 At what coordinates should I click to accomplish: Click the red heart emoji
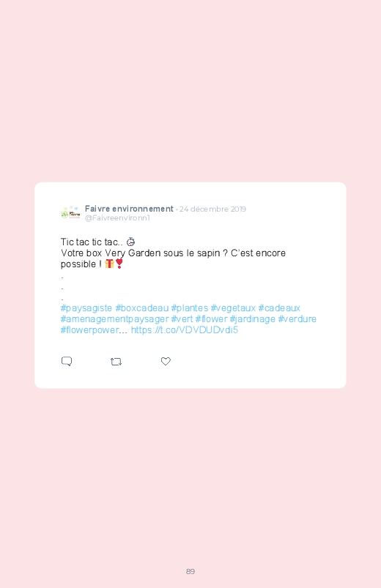click(119, 264)
